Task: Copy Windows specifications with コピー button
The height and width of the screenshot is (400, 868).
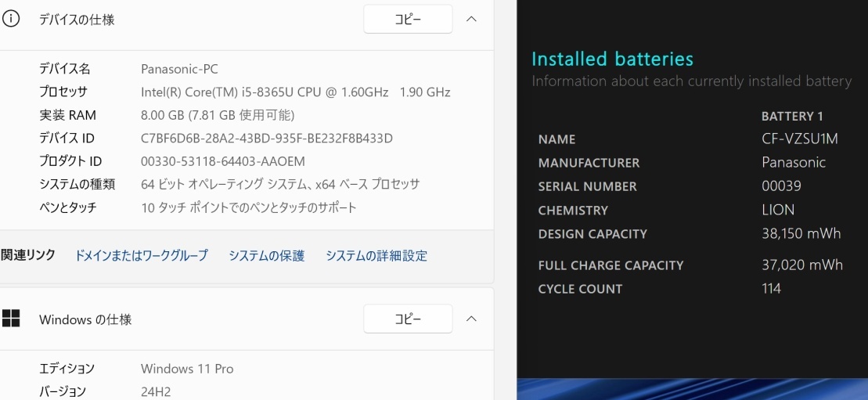Action: point(408,319)
